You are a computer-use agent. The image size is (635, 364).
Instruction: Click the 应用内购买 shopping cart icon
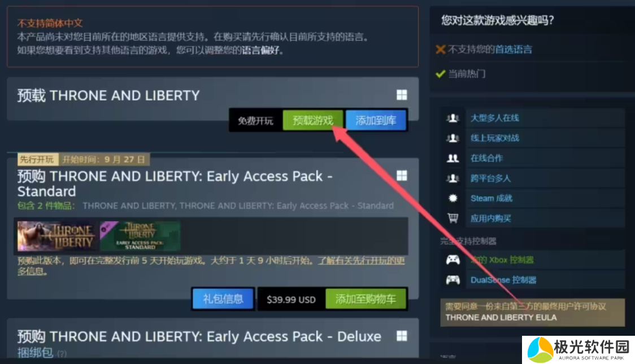click(453, 218)
